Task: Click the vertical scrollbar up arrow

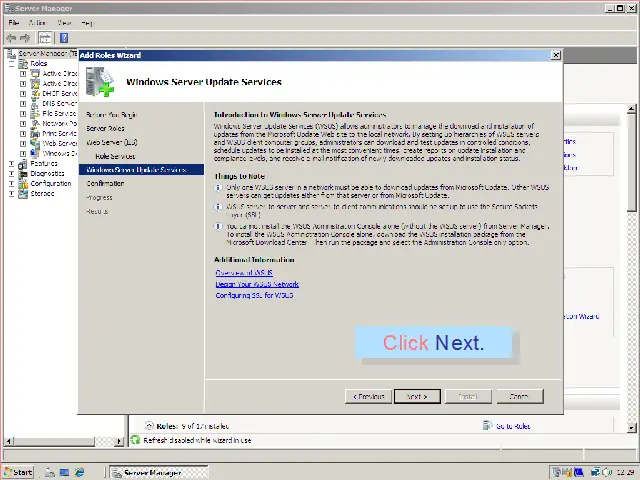Action: [x=631, y=109]
